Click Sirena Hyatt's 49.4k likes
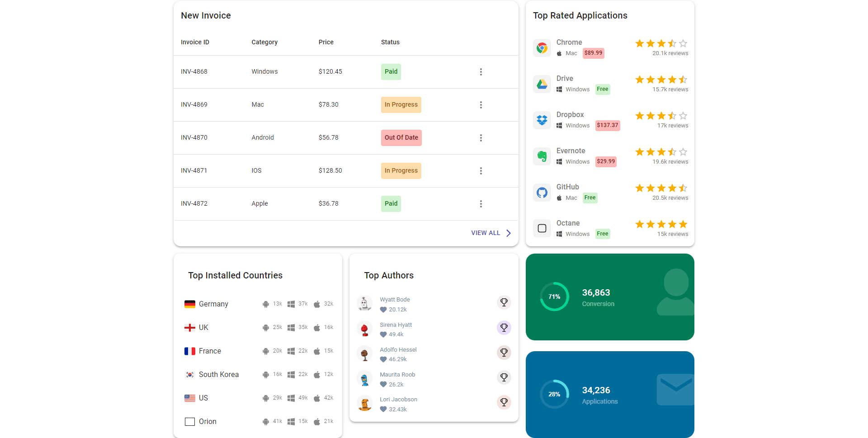 click(x=396, y=335)
